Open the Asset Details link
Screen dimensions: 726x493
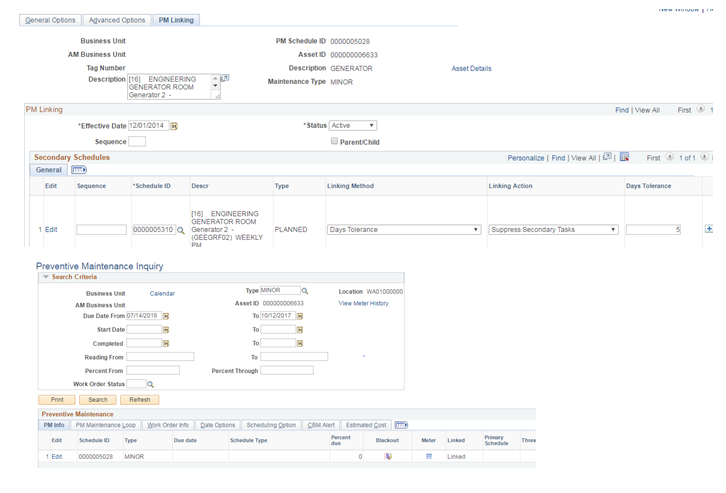(471, 69)
